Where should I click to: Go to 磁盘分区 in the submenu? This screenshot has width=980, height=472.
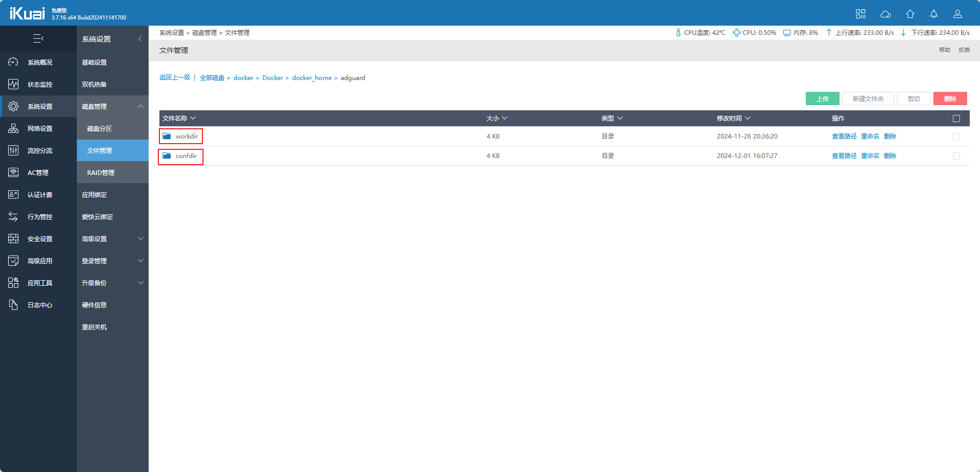tap(99, 129)
